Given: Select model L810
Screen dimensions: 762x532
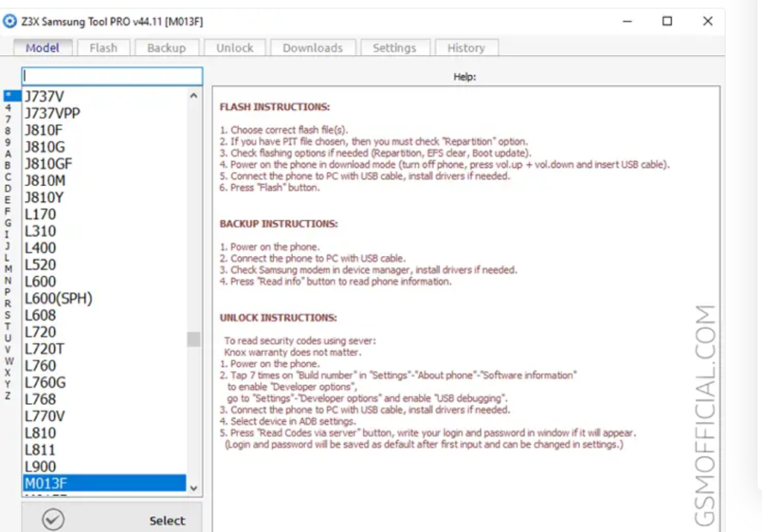Looking at the screenshot, I should (x=104, y=433).
